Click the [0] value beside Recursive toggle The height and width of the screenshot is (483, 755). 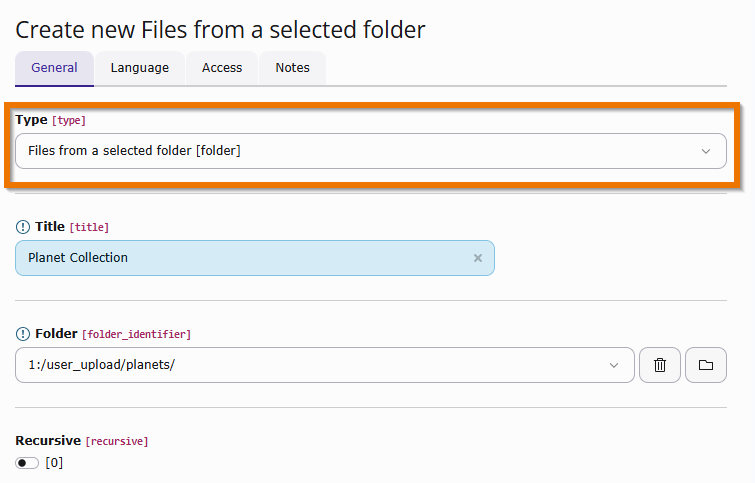point(54,463)
